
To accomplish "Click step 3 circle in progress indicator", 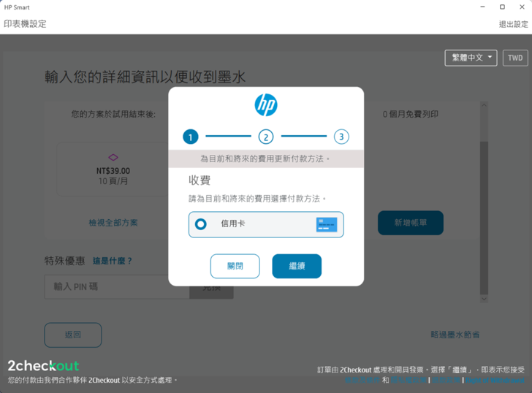I will click(341, 137).
